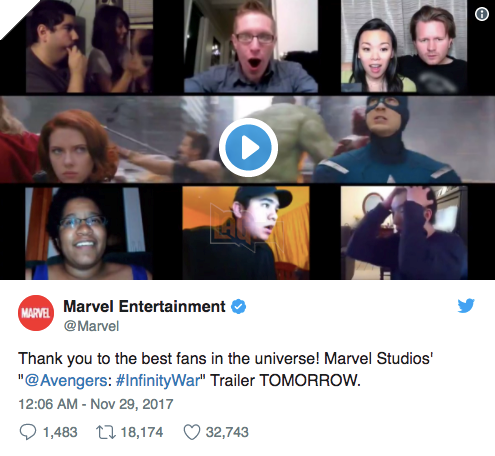Click the @Marvel handle
The width and height of the screenshot is (495, 456).
click(91, 326)
